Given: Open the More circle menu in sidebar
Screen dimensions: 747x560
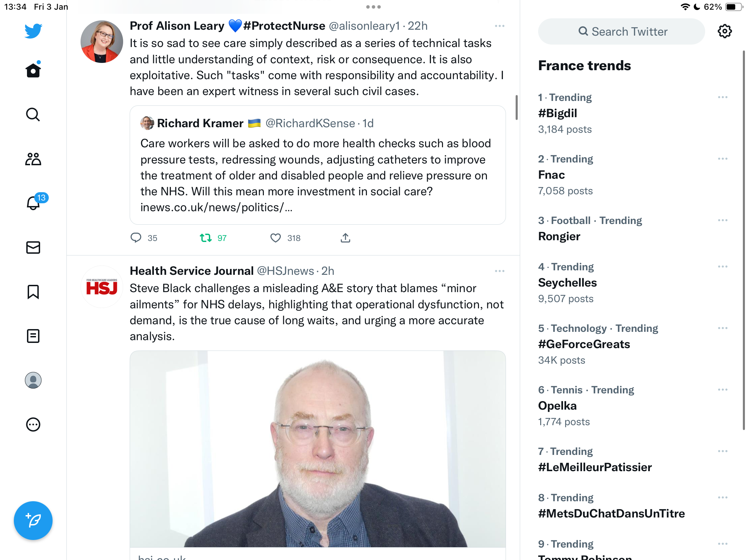Looking at the screenshot, I should point(33,424).
